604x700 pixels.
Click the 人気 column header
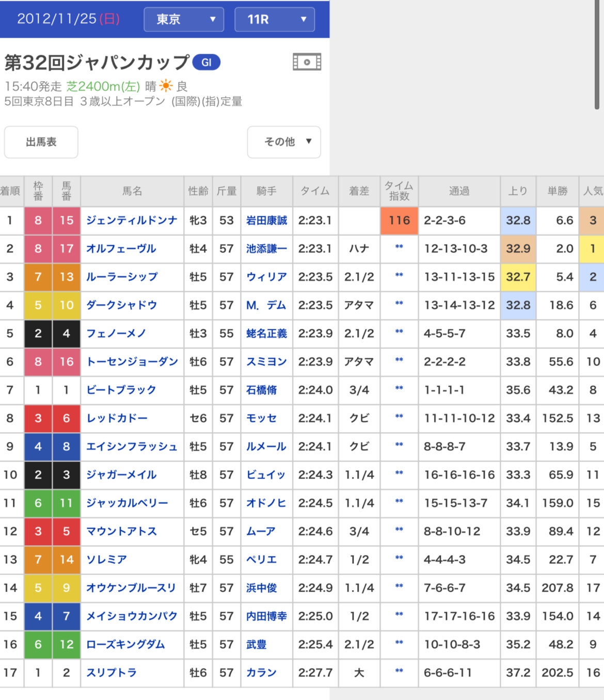point(593,191)
